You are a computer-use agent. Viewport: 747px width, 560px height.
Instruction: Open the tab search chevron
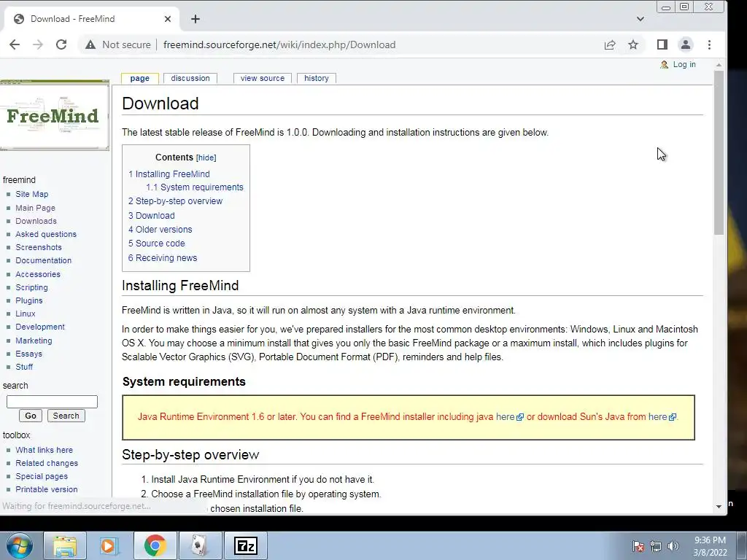(640, 19)
